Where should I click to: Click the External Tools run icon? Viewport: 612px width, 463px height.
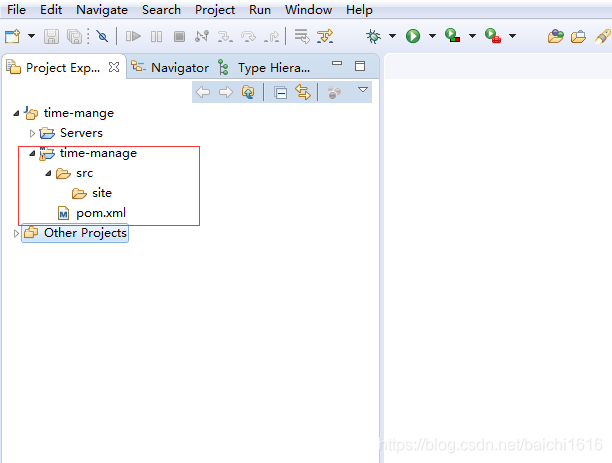point(493,36)
